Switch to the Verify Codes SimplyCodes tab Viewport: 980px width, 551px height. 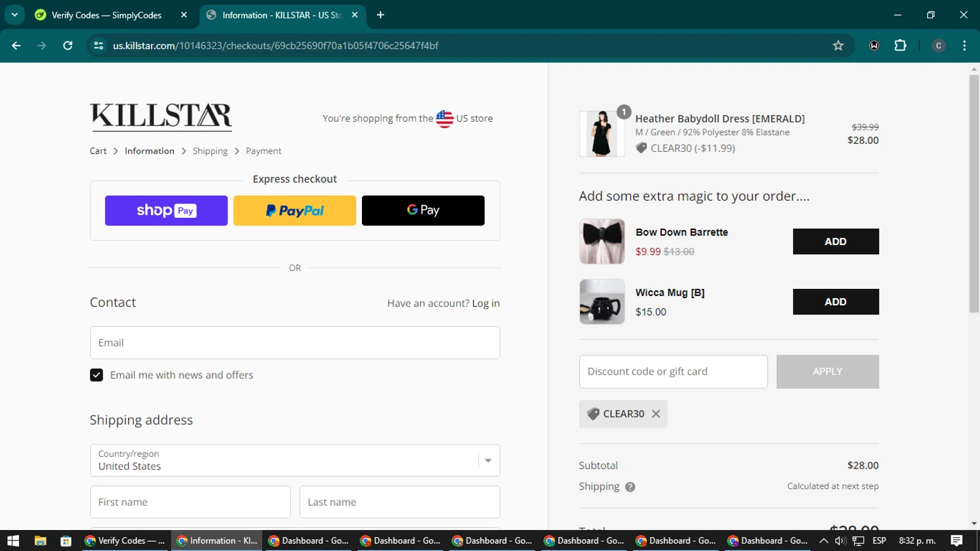(106, 15)
